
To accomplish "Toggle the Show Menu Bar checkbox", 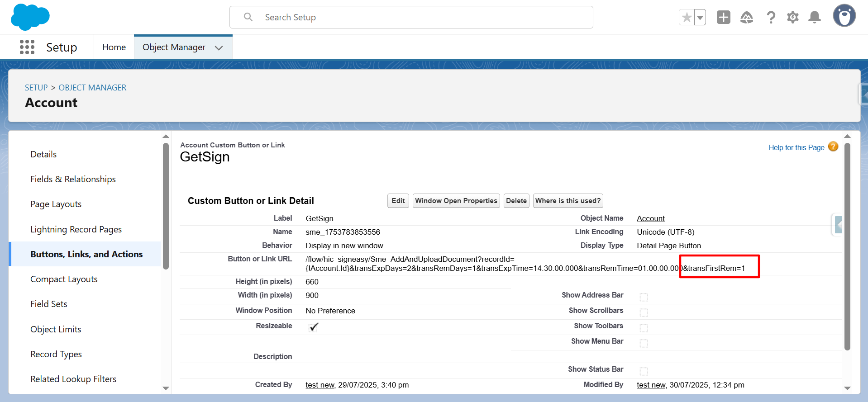I will point(644,343).
